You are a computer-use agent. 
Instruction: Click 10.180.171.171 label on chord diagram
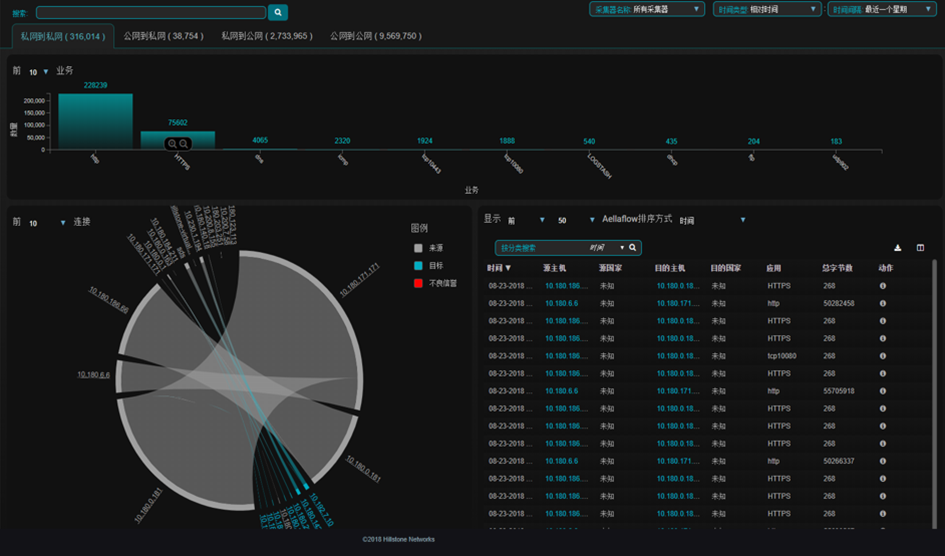point(360,279)
